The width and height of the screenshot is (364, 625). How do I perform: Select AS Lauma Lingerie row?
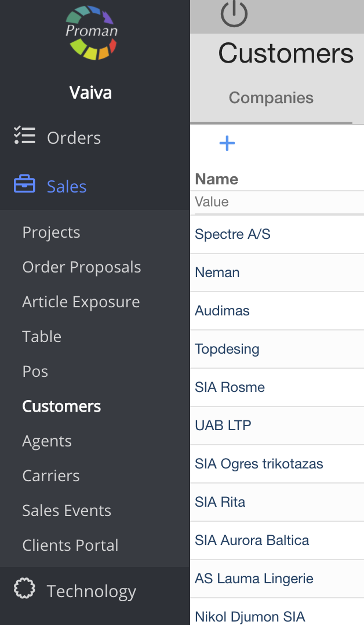(x=254, y=579)
